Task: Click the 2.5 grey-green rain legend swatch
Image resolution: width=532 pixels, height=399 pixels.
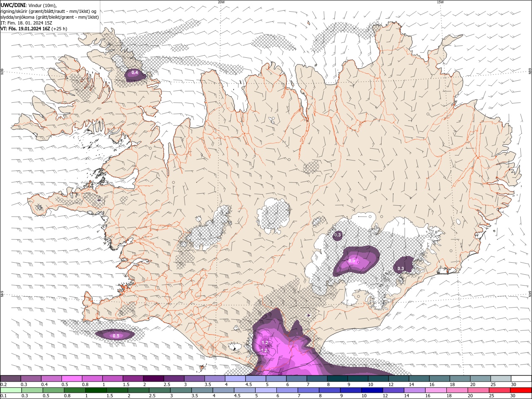Action: pyautogui.click(x=160, y=390)
